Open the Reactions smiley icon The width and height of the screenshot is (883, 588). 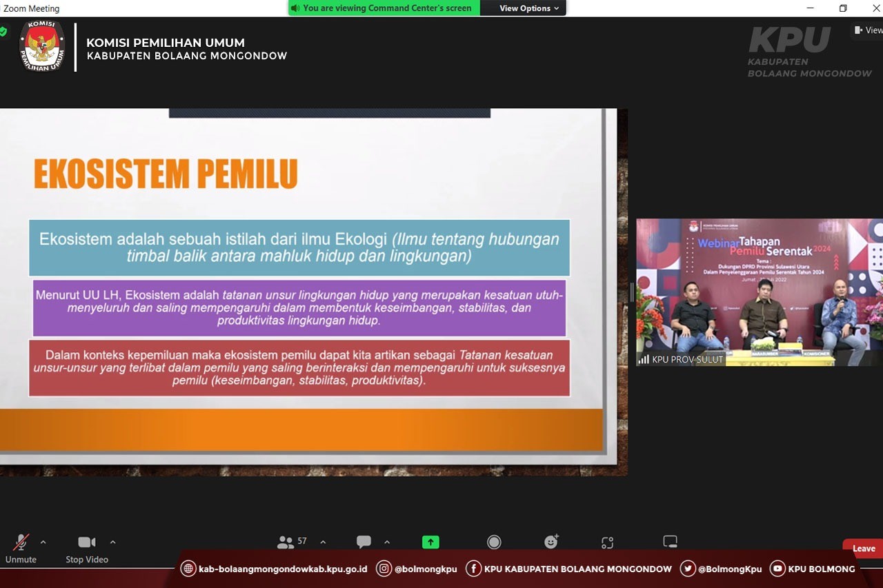coord(550,542)
